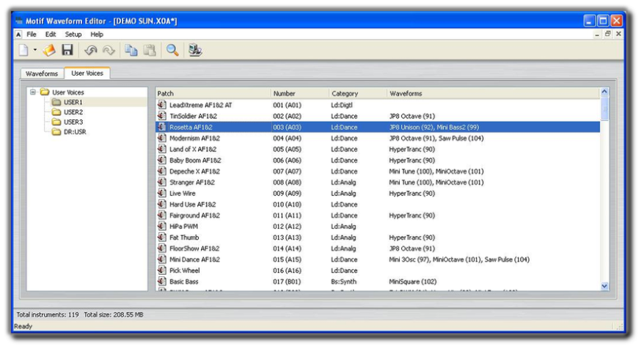Viewport: 644px width, 351px height.
Task: Sort by the Waveforms column header
Action: pos(493,93)
